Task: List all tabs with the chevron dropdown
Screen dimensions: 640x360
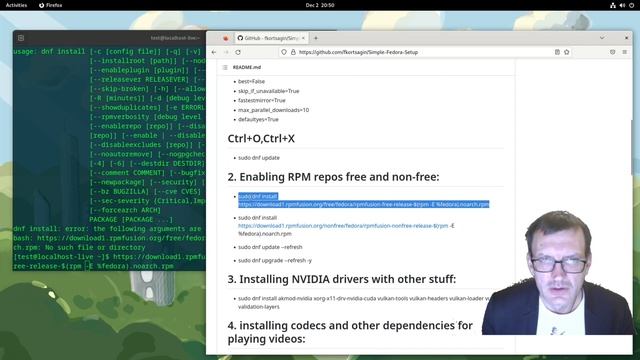Action: 602,38
